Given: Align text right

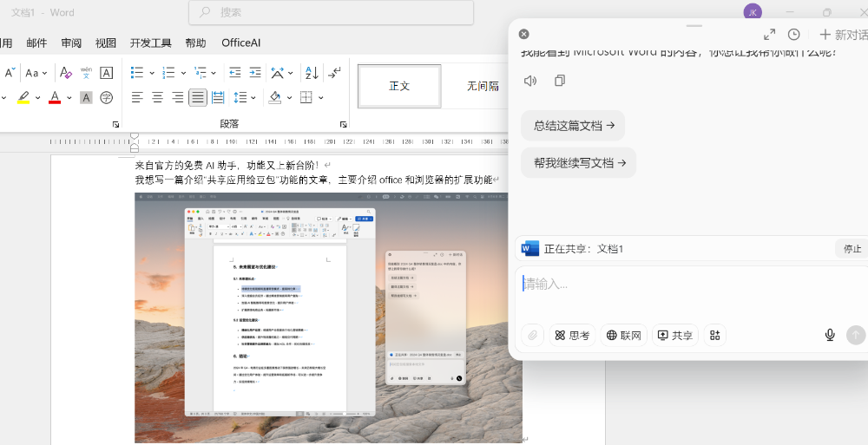Looking at the screenshot, I should click(x=177, y=98).
